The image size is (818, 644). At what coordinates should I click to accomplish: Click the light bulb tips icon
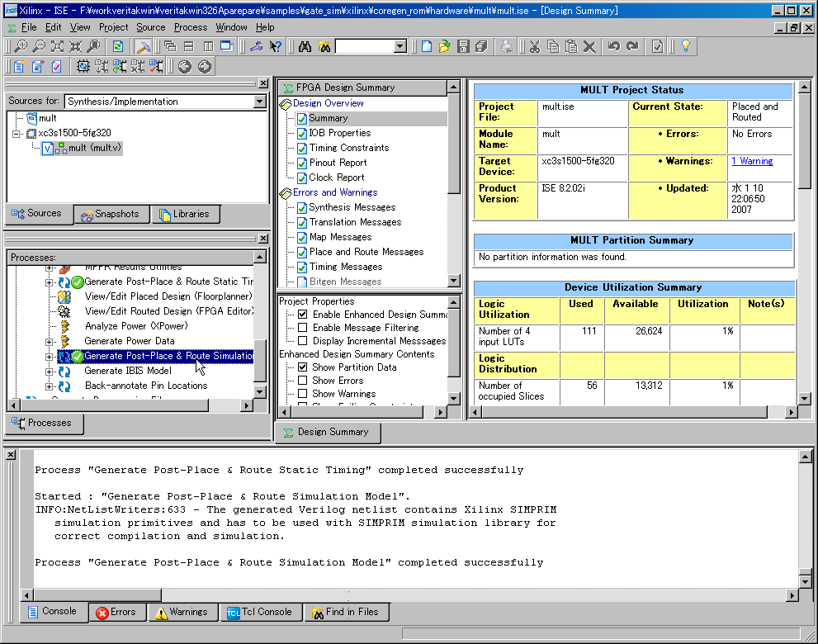click(x=685, y=46)
